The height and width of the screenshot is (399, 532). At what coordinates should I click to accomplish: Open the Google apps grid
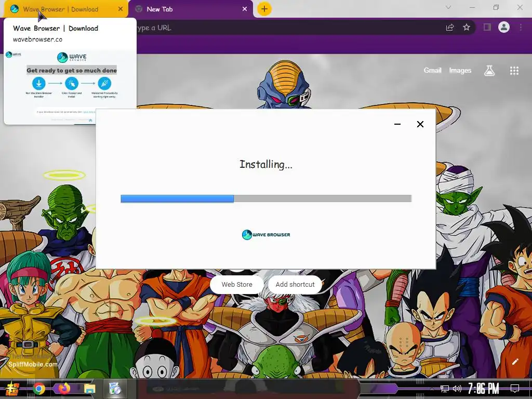point(514,71)
